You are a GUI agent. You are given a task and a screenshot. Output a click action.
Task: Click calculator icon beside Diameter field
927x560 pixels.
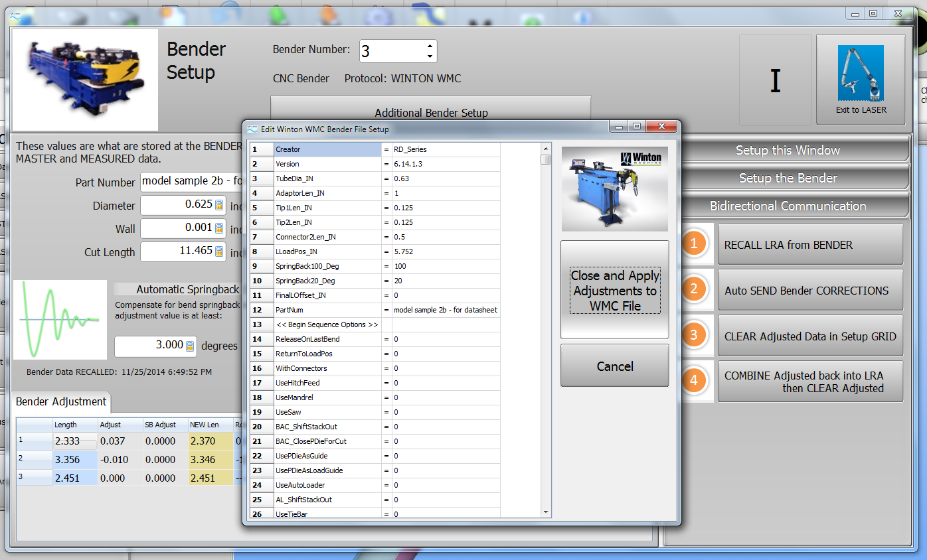[219, 206]
